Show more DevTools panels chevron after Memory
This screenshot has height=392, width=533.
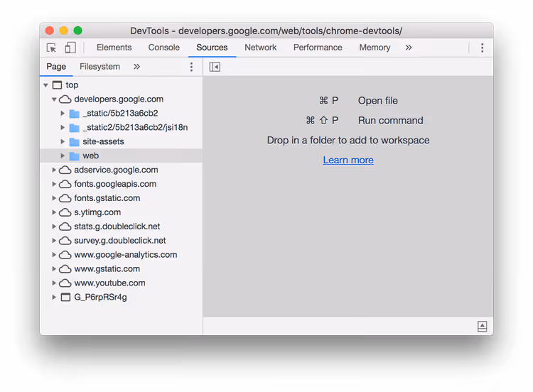coord(408,48)
